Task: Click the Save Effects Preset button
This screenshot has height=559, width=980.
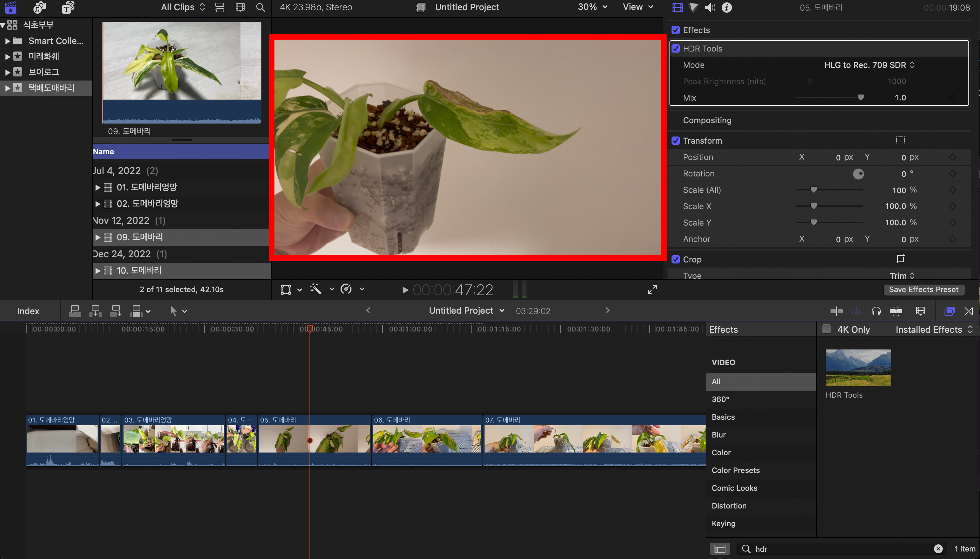Action: [x=923, y=289]
